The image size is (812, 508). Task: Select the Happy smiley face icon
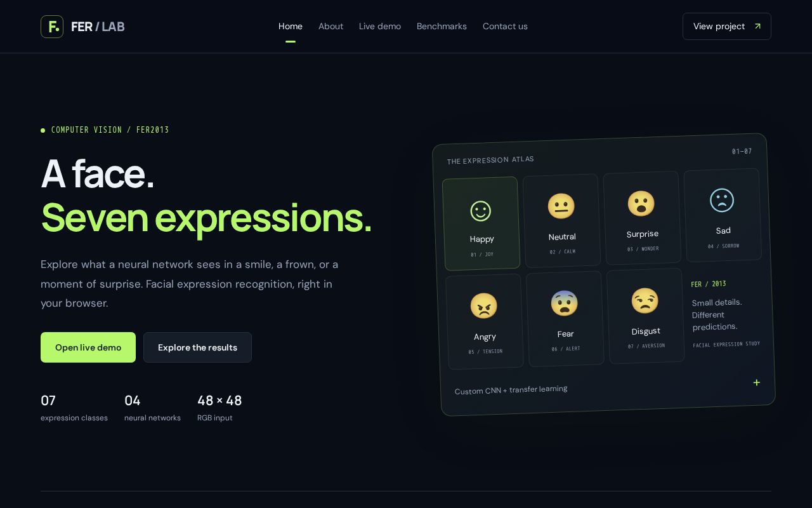coord(481,211)
